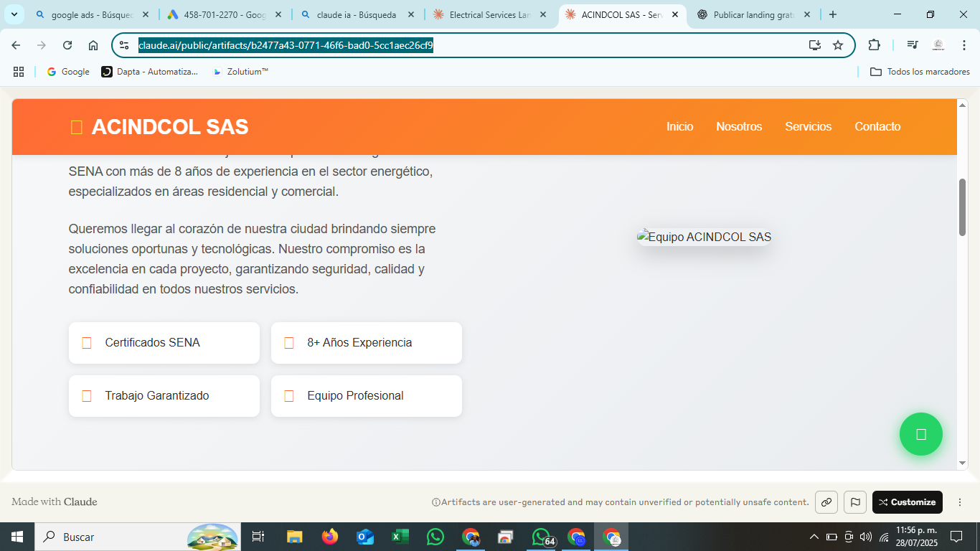Open Outlook from the taskbar
The width and height of the screenshot is (980, 551).
(365, 537)
